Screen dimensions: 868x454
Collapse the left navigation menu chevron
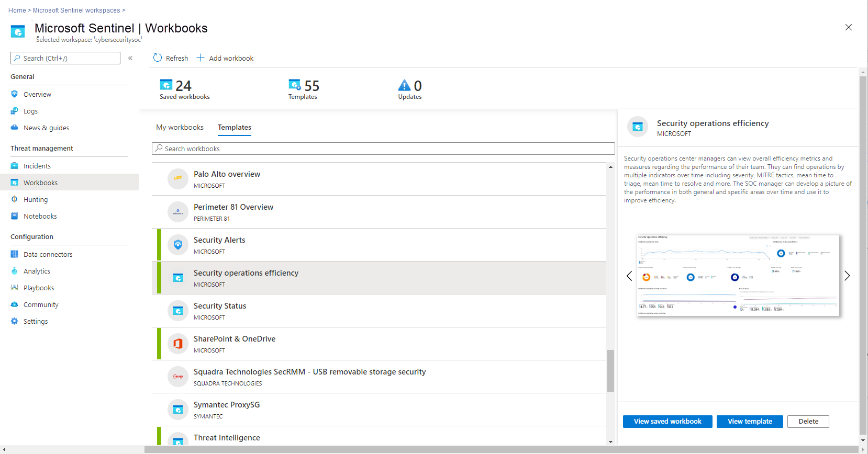[x=130, y=58]
